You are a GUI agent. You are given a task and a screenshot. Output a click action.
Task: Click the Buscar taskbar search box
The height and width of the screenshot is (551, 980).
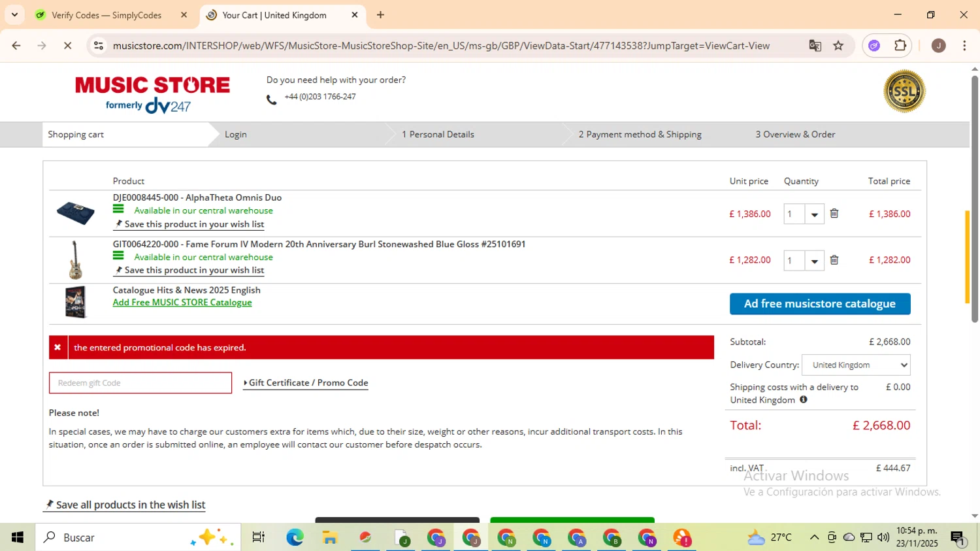pos(137,537)
